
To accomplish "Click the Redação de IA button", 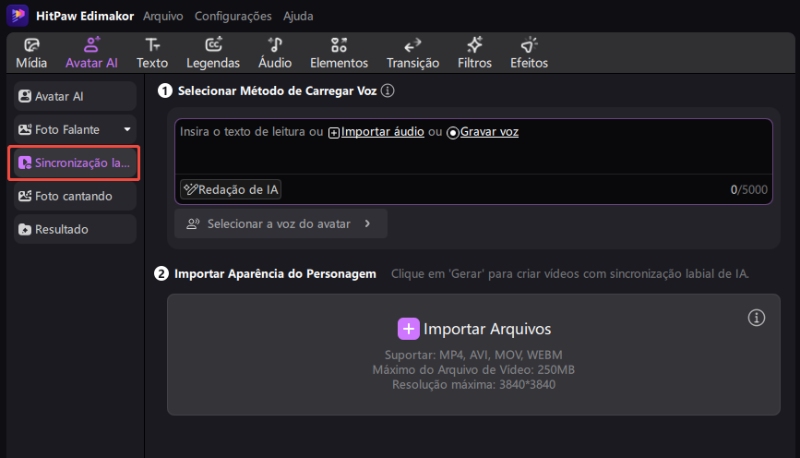I will pyautogui.click(x=231, y=189).
